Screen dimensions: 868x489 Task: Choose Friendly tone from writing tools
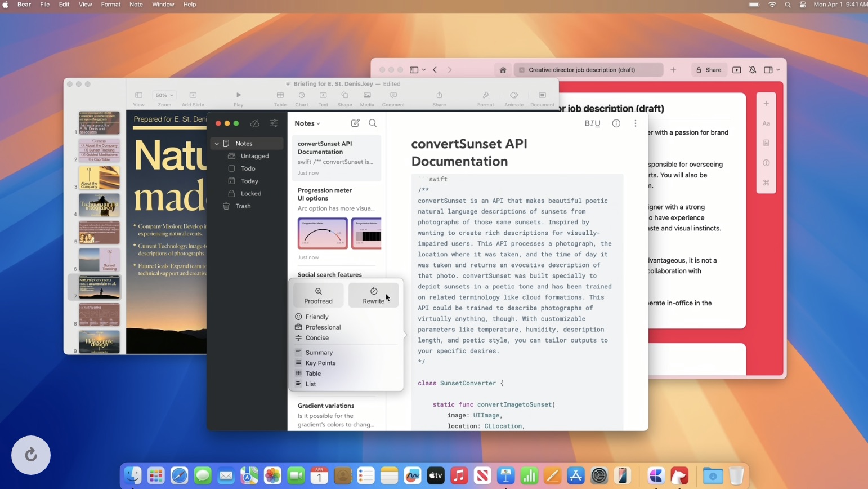click(x=317, y=317)
